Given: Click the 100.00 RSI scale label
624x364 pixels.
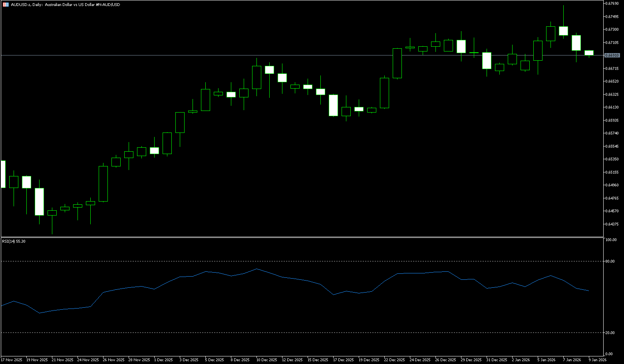Looking at the screenshot, I should point(611,240).
